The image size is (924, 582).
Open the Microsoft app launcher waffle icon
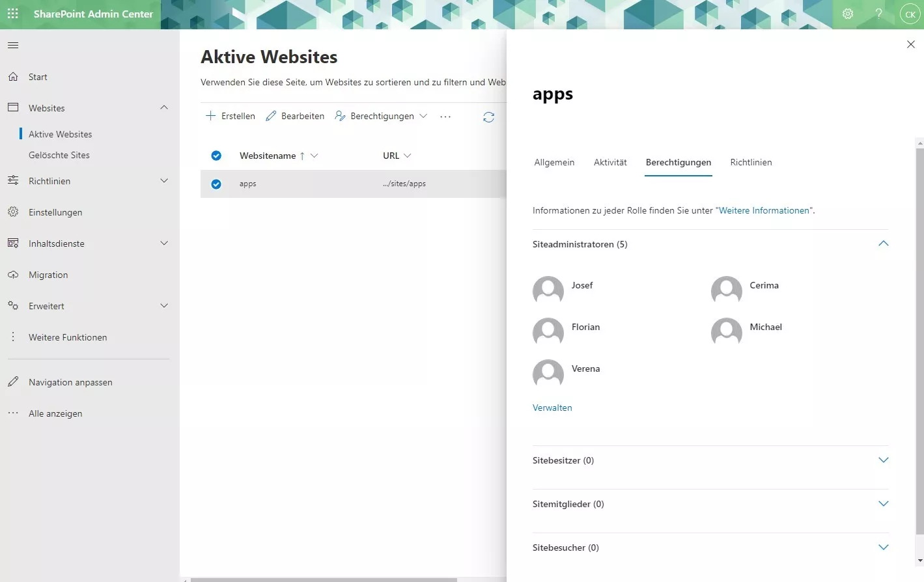coord(12,13)
